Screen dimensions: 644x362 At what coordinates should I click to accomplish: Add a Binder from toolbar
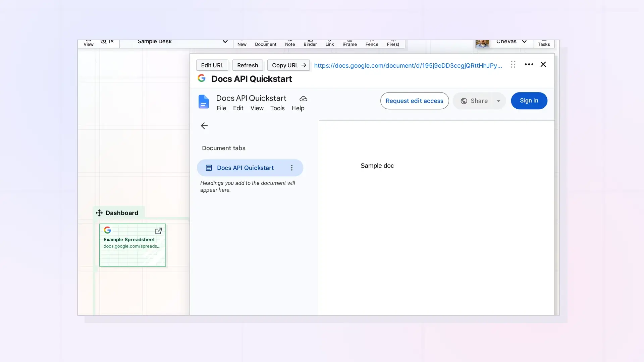(310, 44)
